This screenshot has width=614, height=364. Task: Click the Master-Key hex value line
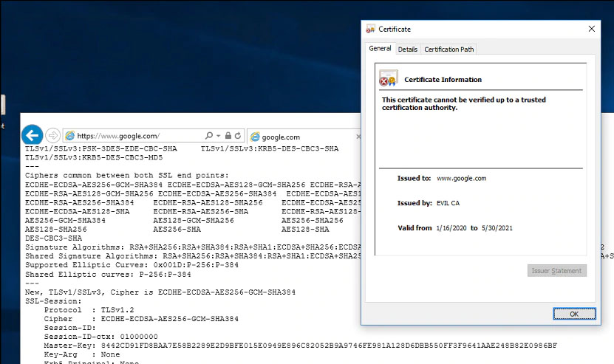pyautogui.click(x=300, y=346)
